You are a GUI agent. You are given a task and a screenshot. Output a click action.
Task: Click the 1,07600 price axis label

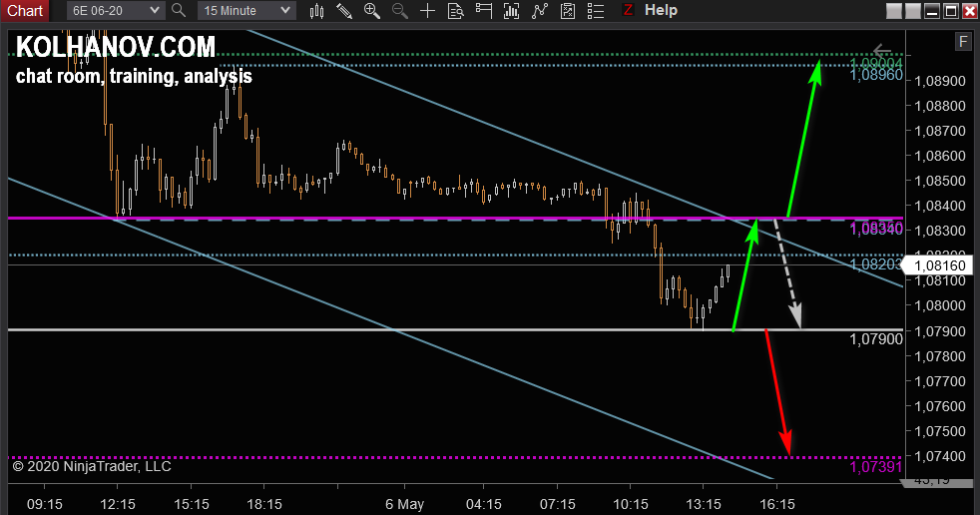click(x=939, y=406)
